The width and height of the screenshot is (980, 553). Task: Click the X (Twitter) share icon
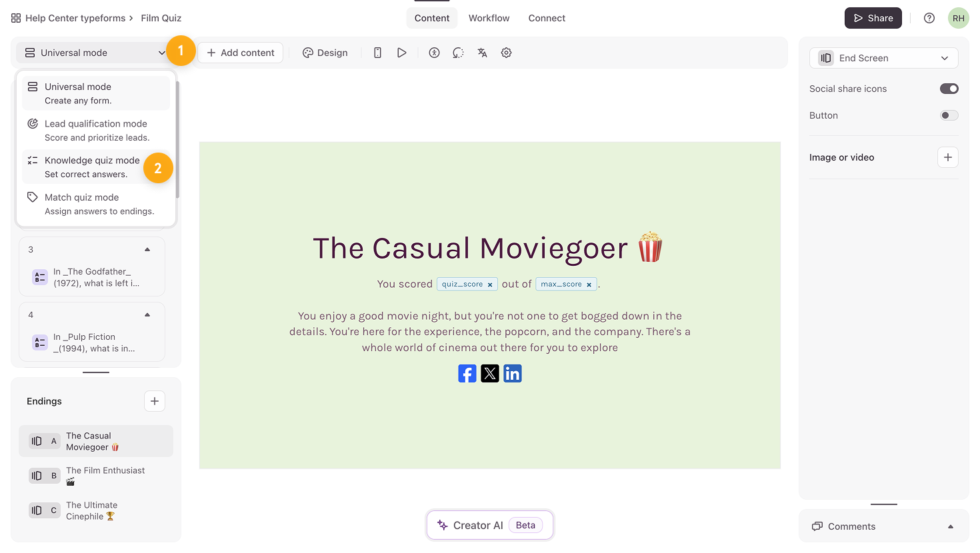pyautogui.click(x=490, y=374)
